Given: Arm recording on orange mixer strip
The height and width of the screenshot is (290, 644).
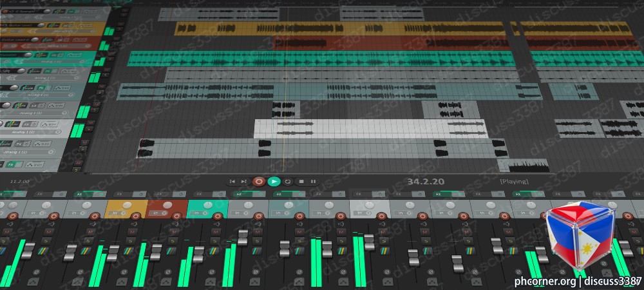Looking at the screenshot, I should (x=136, y=216).
